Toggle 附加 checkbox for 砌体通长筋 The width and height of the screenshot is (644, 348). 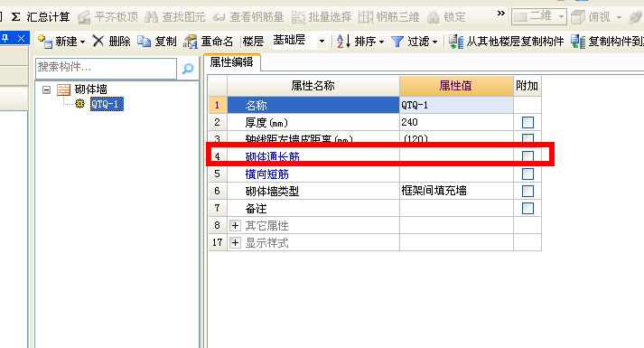(527, 156)
